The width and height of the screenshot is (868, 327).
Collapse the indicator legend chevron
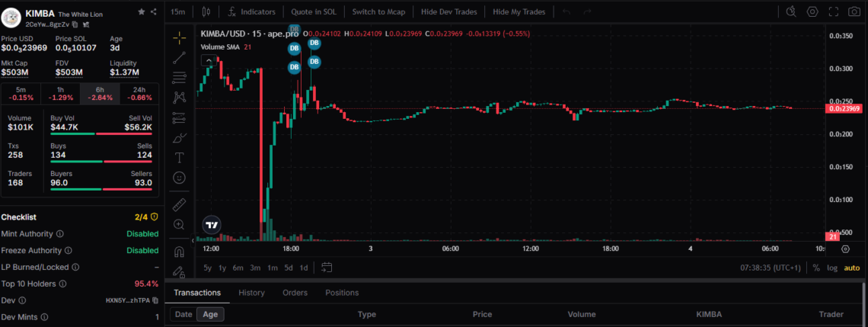pyautogui.click(x=209, y=61)
